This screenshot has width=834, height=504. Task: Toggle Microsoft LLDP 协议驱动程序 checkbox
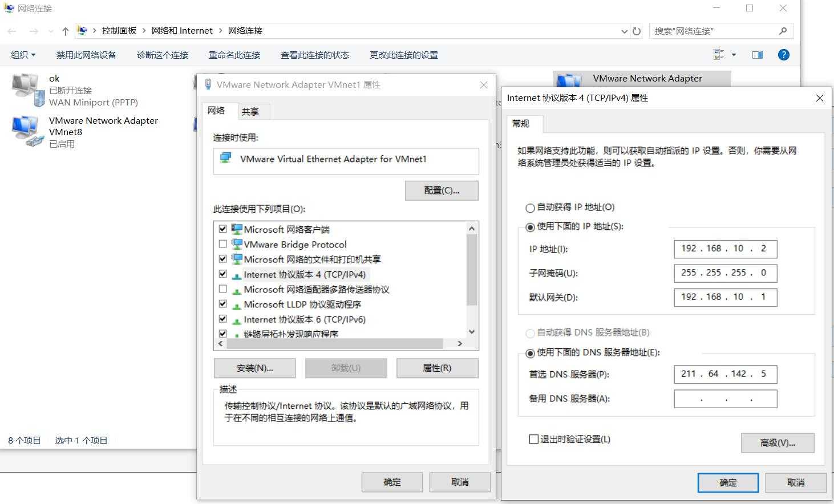222,304
